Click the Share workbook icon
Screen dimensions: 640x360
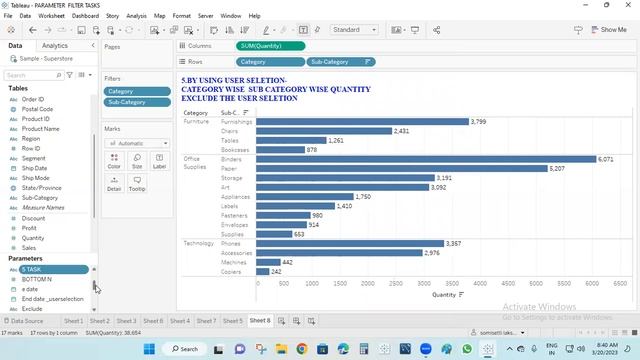[x=436, y=30]
